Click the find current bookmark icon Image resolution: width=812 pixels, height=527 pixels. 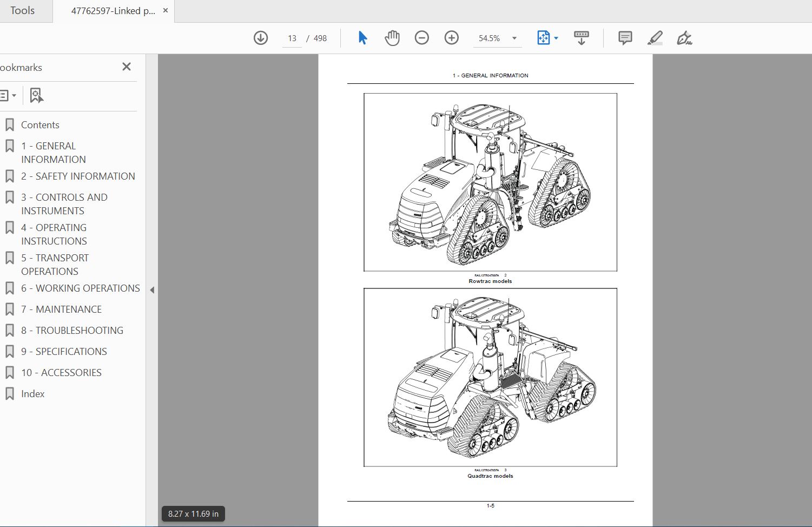36,96
